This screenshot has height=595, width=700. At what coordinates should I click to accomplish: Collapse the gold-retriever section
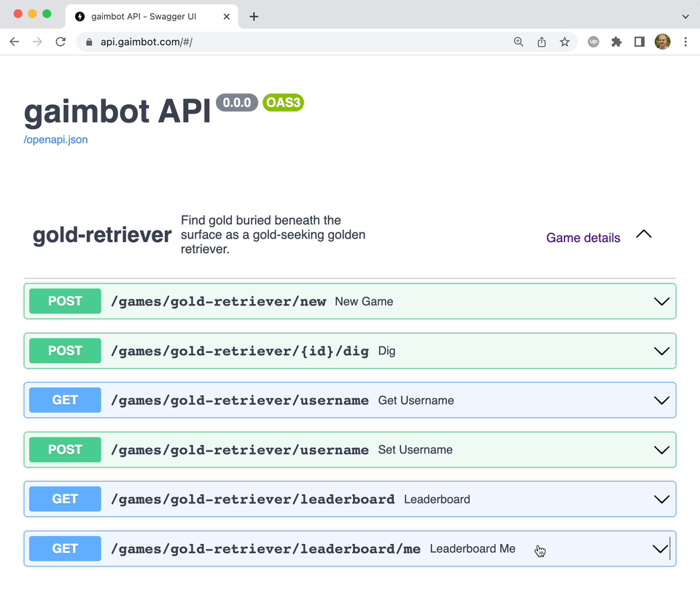pos(644,234)
